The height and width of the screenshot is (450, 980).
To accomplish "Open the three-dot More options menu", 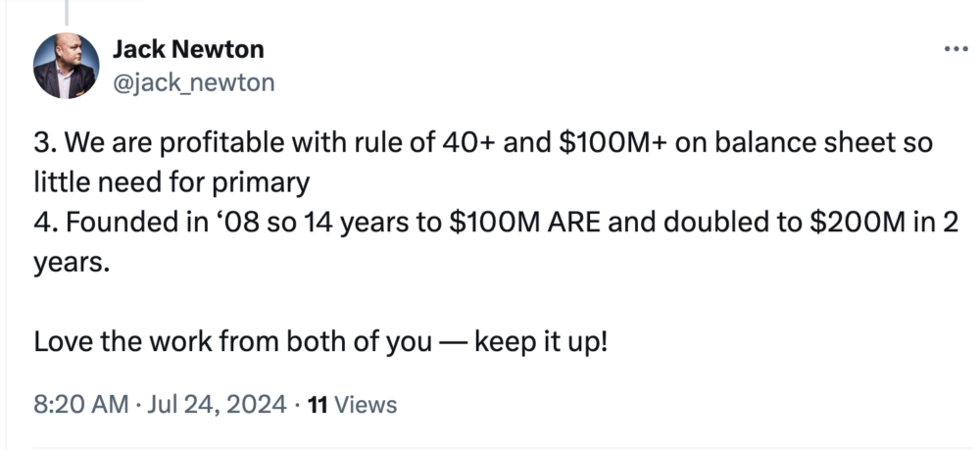I will (x=953, y=48).
